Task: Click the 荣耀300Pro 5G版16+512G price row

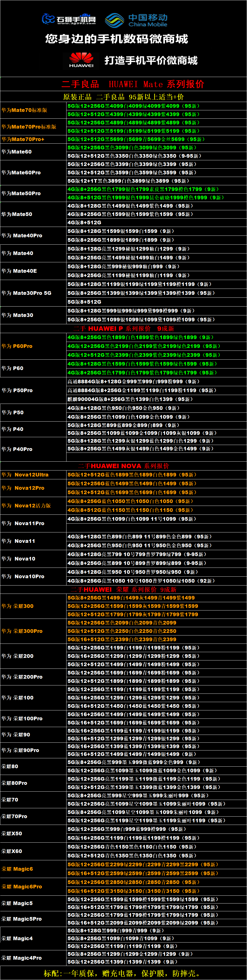Action: pos(157,639)
